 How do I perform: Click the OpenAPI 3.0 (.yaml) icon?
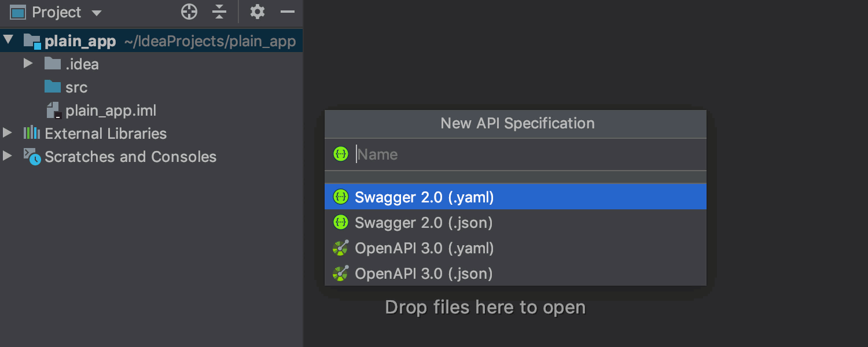[341, 248]
